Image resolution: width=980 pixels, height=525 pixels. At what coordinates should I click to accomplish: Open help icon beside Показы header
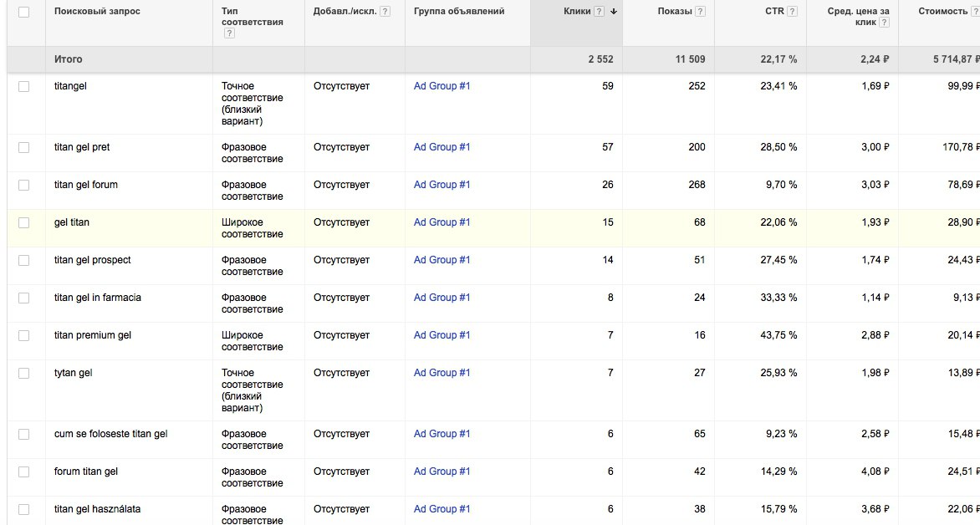700,11
